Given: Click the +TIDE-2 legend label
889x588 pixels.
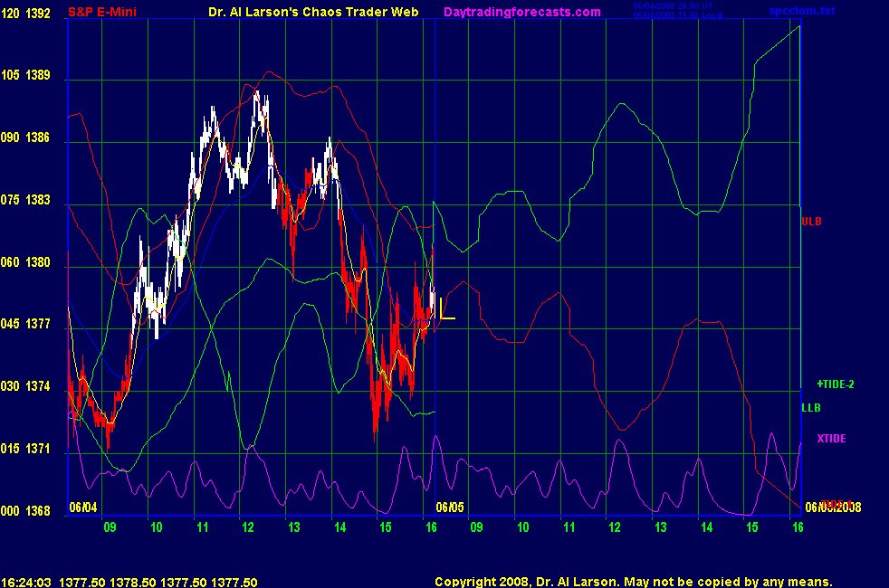Looking at the screenshot, I should point(835,384).
